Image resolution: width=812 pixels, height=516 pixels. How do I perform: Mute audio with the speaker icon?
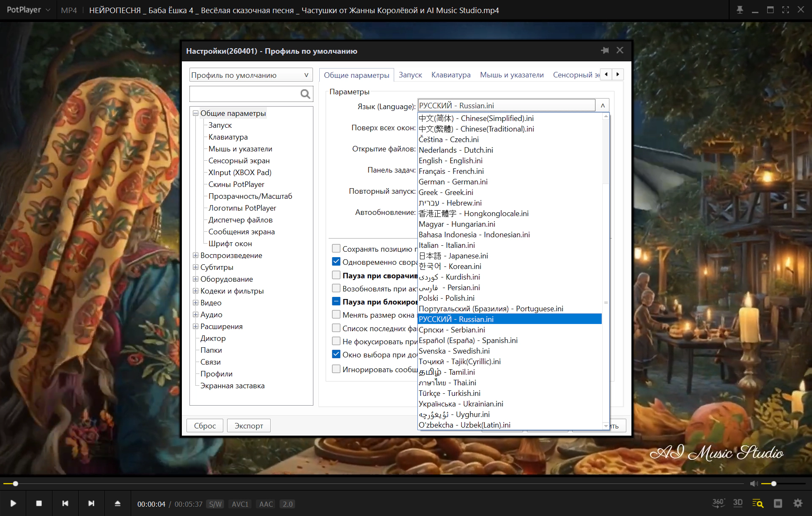(754, 483)
